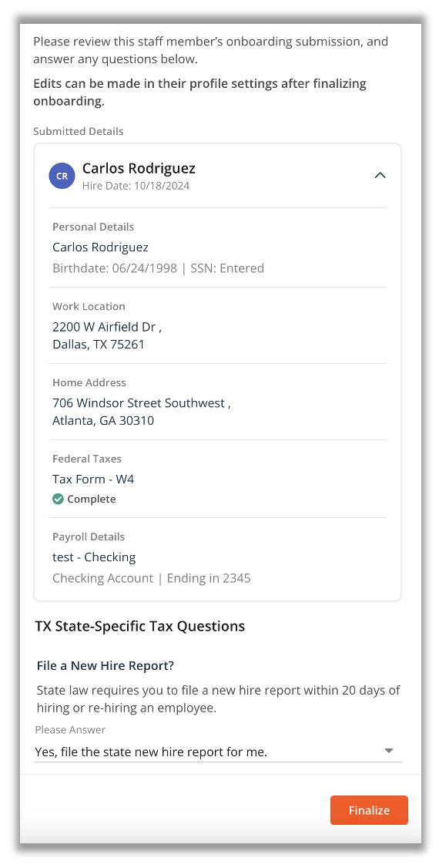
Task: Click the test - Checking account entry
Action: pos(94,557)
